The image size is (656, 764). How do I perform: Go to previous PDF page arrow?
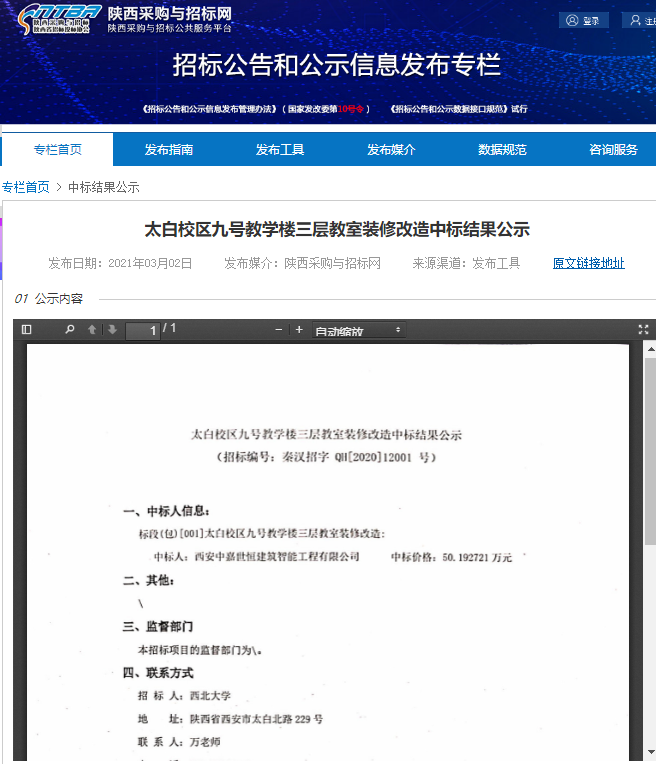tap(93, 329)
